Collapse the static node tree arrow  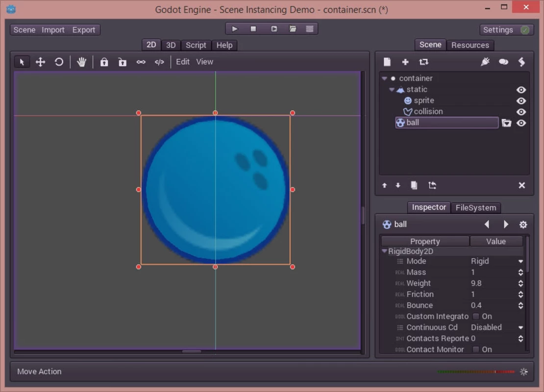tap(392, 90)
